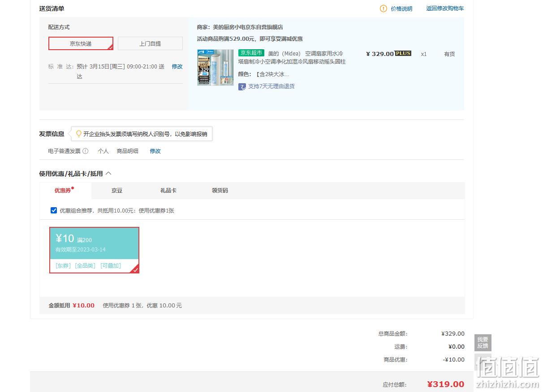Screen dimensions: 543x392
Task: Collapse the 使用优惠/礼品卡/抵用 section
Action: (108, 174)
